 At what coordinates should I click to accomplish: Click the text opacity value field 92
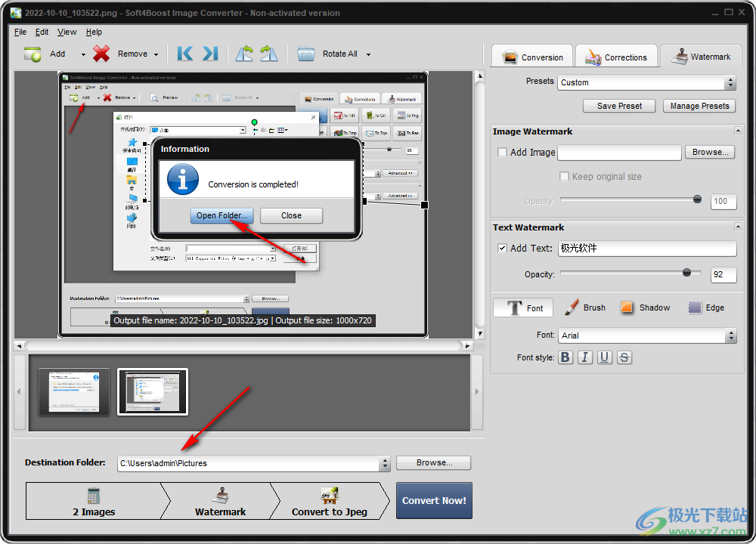tap(723, 275)
